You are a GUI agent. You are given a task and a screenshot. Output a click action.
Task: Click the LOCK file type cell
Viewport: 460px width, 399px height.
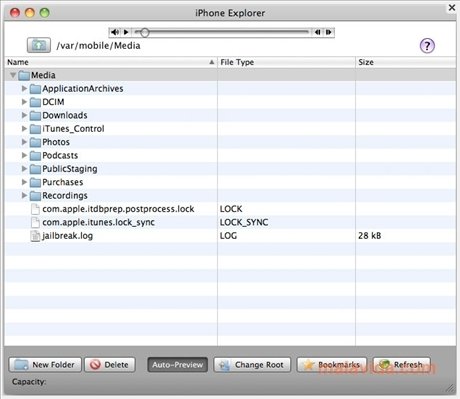(231, 209)
